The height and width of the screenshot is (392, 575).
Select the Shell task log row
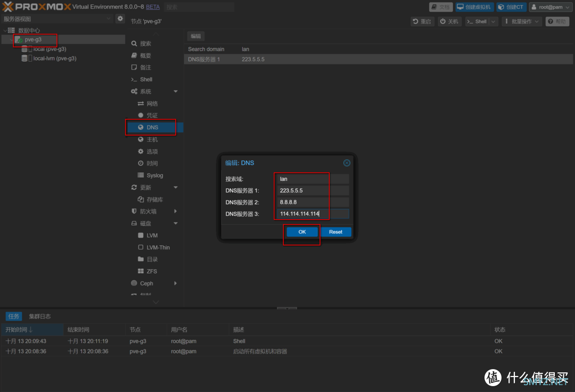(287, 341)
